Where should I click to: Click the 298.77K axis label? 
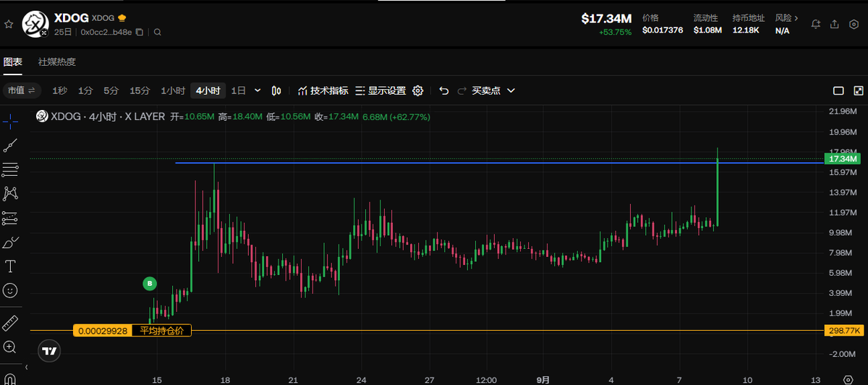pos(843,331)
